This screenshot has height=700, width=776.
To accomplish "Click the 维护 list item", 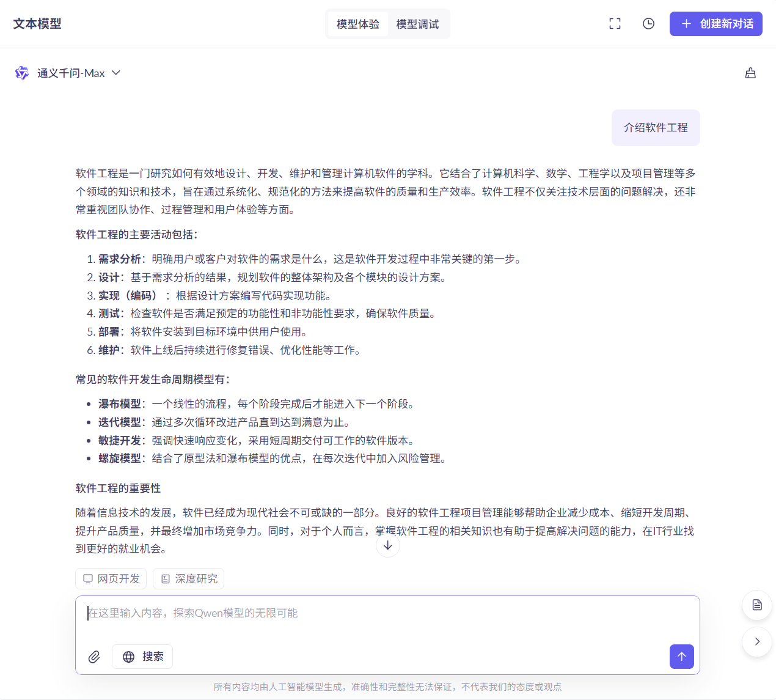I will tap(225, 350).
